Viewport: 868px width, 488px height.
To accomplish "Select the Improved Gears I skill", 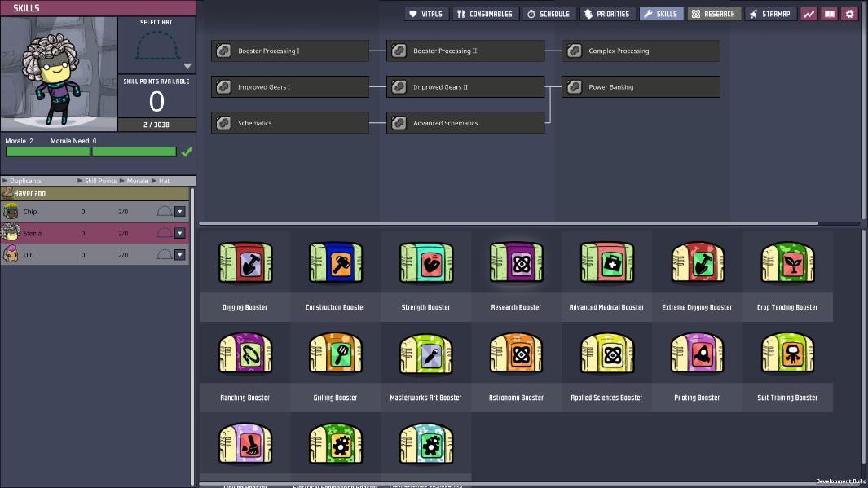I will 290,87.
